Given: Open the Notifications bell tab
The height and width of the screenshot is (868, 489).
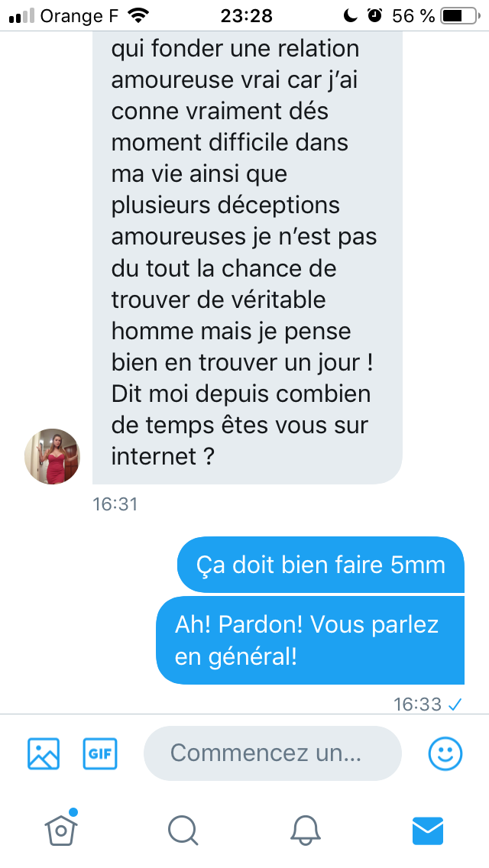Looking at the screenshot, I should [306, 831].
